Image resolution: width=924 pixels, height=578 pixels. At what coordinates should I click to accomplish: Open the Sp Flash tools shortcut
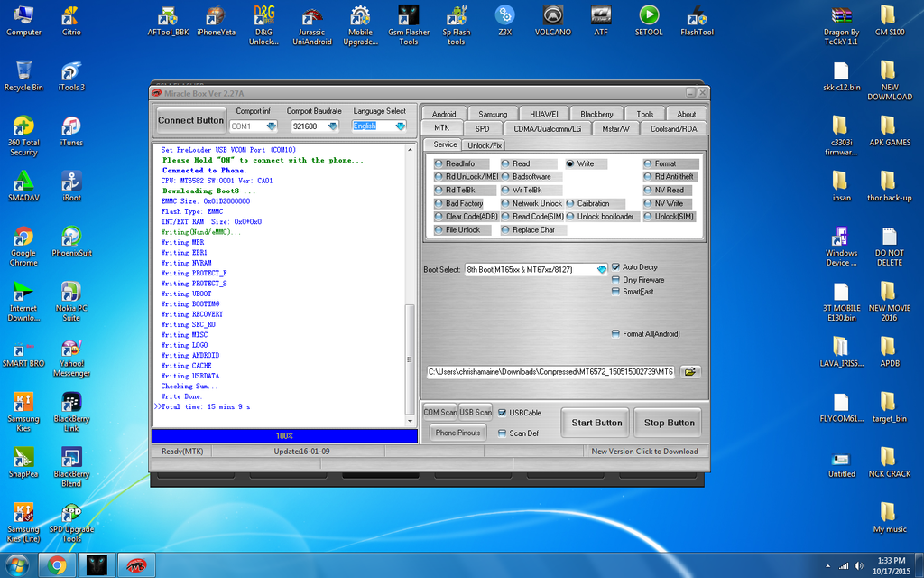point(456,26)
